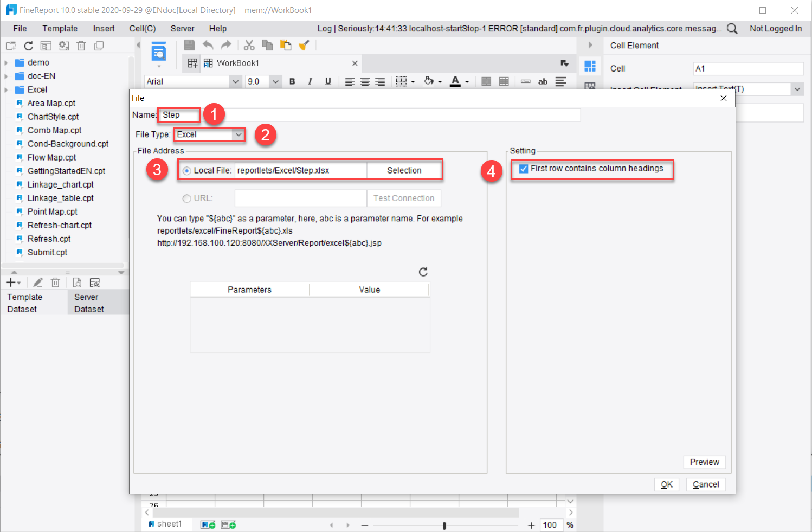Adjust the zoom slider handle

pyautogui.click(x=444, y=525)
